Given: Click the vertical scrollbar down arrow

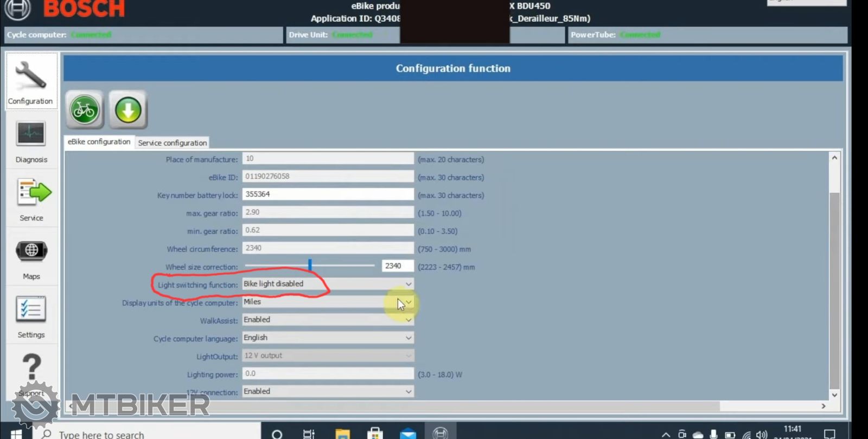Looking at the screenshot, I should pyautogui.click(x=834, y=395).
